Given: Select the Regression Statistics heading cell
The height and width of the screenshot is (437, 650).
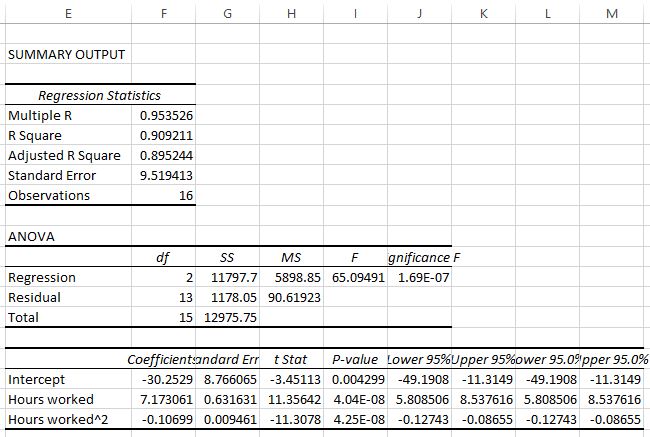Looking at the screenshot, I should [99, 95].
